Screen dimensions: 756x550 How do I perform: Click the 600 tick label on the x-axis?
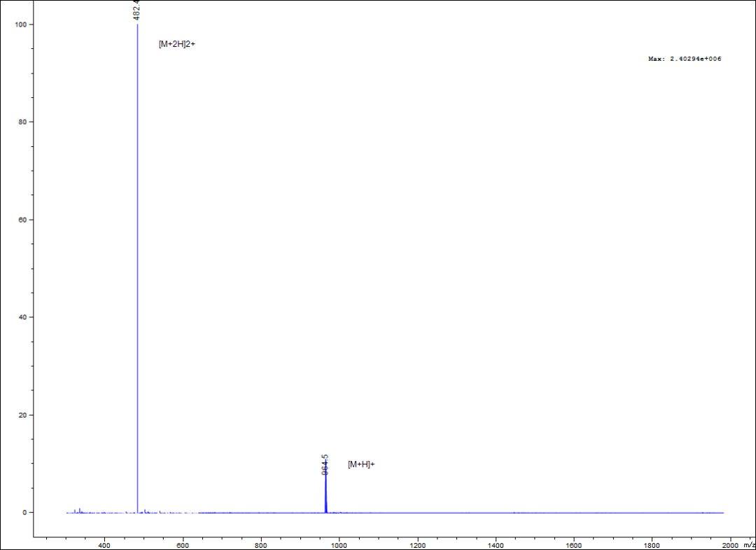point(183,544)
